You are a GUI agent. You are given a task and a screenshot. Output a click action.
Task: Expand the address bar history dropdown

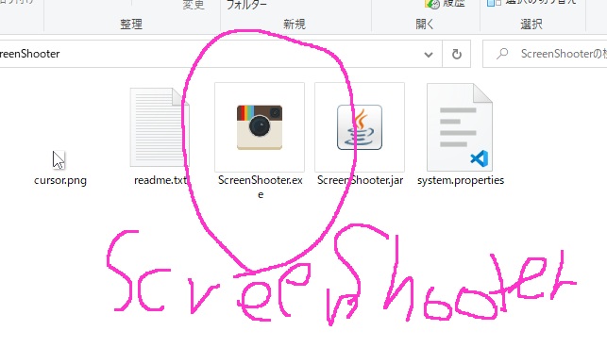point(429,54)
